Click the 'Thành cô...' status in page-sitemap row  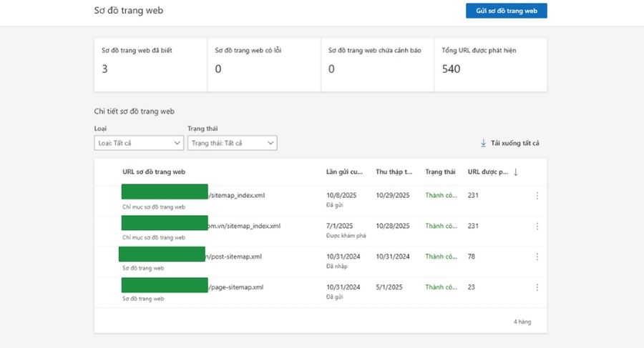pyautogui.click(x=441, y=287)
